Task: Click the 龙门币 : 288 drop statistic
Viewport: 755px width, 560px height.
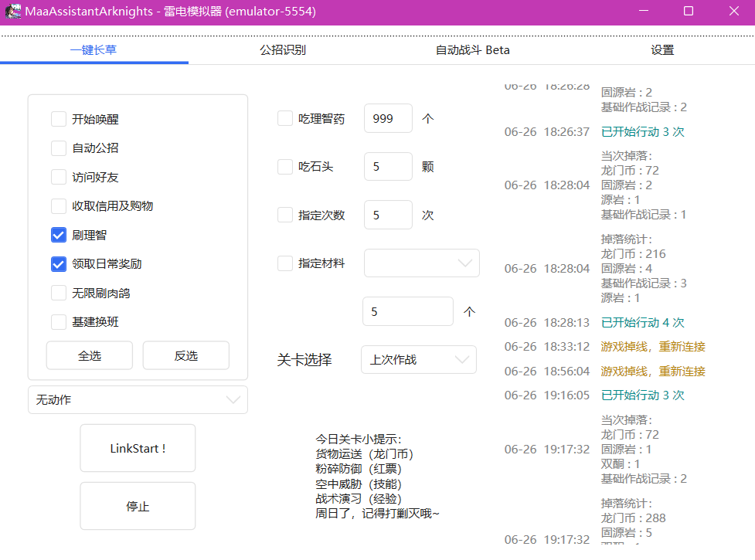Action: pyautogui.click(x=633, y=518)
